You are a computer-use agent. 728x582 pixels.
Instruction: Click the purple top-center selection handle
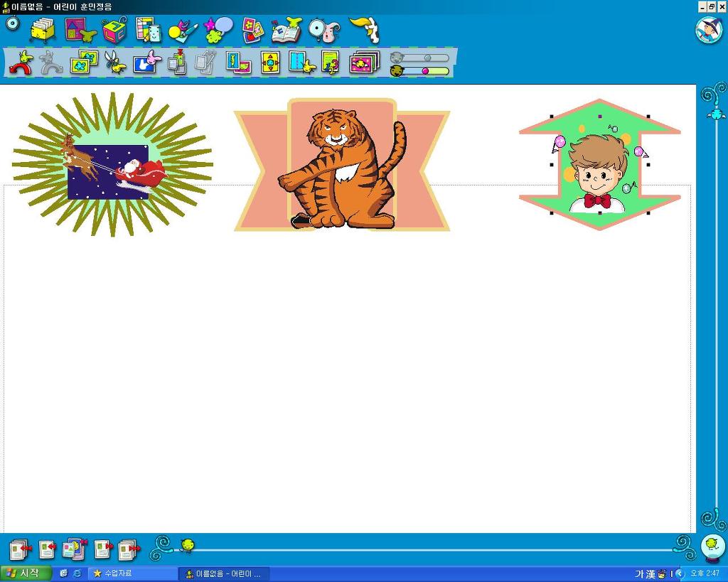click(x=600, y=117)
